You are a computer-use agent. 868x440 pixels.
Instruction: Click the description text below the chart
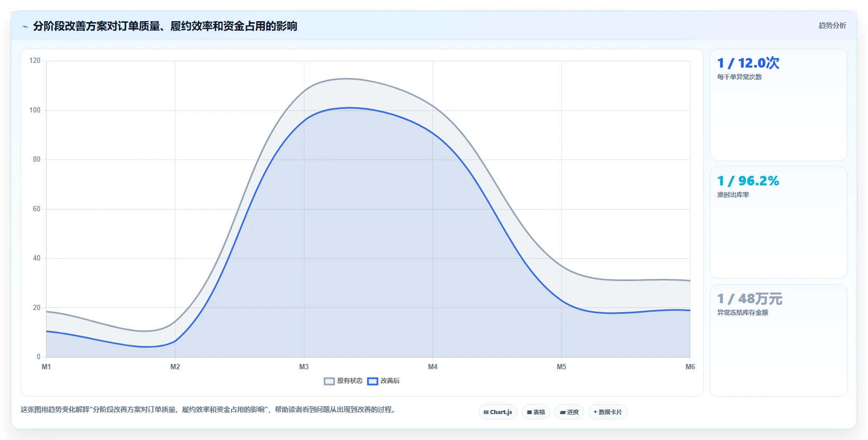pyautogui.click(x=208, y=409)
